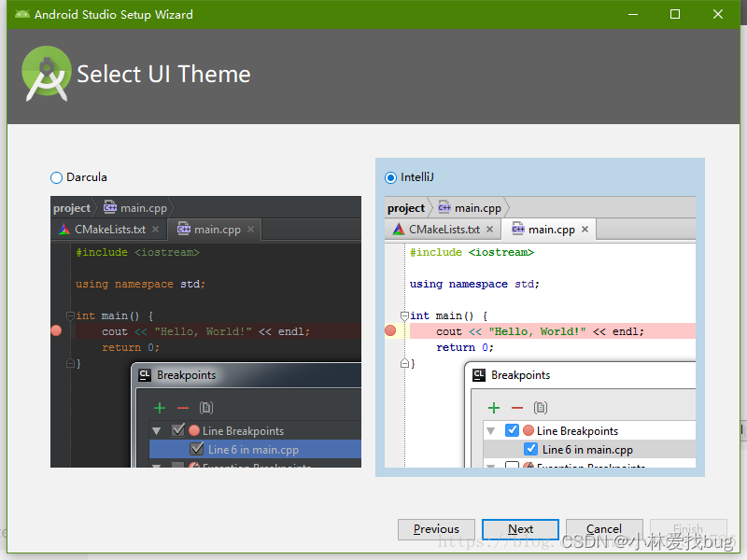Collapse the main() code fold in IntelliJ editor
The width and height of the screenshot is (747, 560).
coord(403,315)
